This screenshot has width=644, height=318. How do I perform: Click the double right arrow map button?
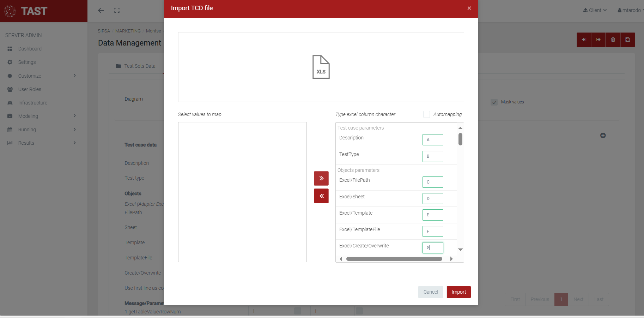(321, 178)
